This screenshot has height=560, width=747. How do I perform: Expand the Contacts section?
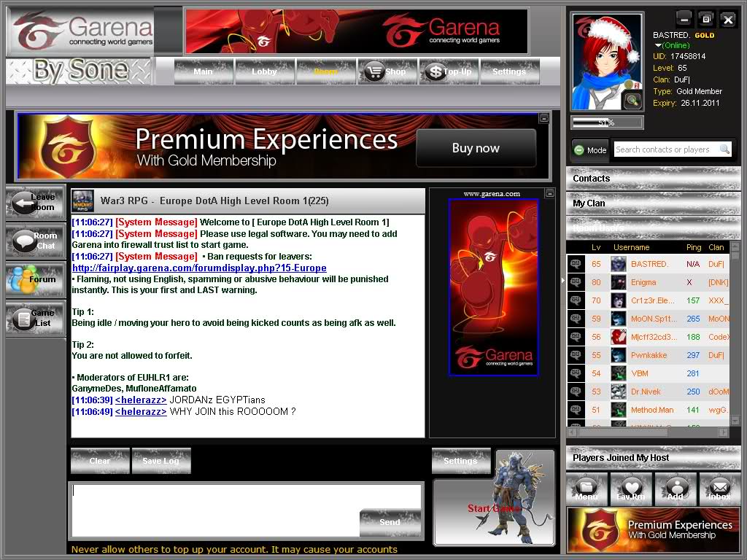click(653, 179)
